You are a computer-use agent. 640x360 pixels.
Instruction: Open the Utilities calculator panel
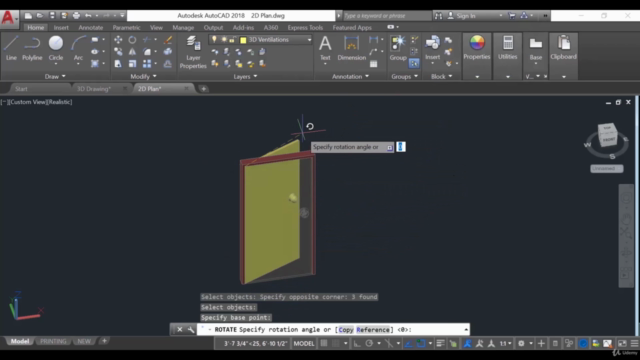point(507,48)
